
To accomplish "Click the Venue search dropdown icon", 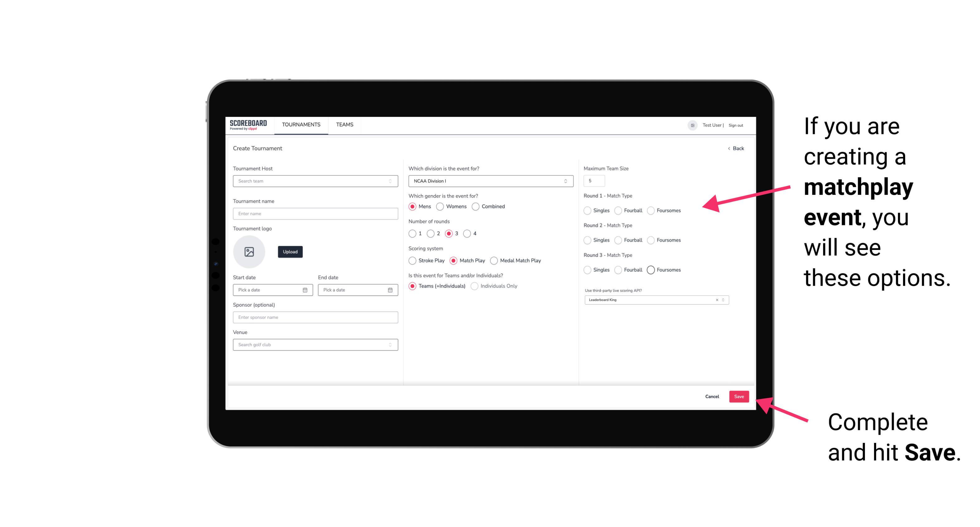I will 390,345.
